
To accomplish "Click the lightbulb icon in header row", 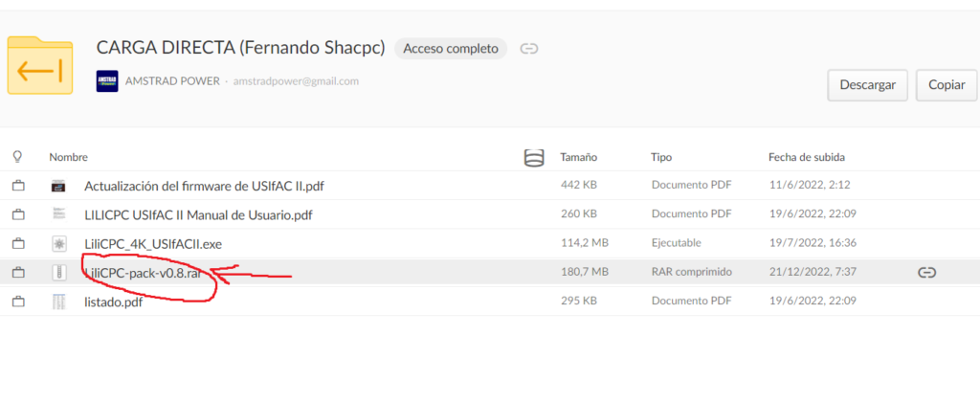I will (17, 157).
